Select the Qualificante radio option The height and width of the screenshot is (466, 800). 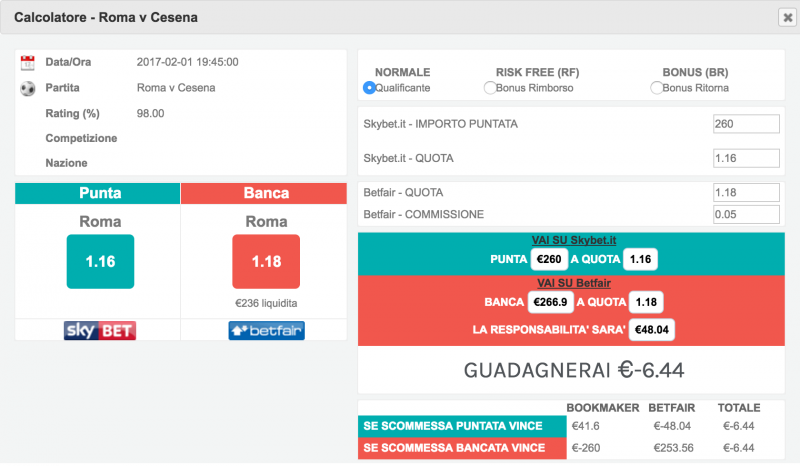(369, 88)
